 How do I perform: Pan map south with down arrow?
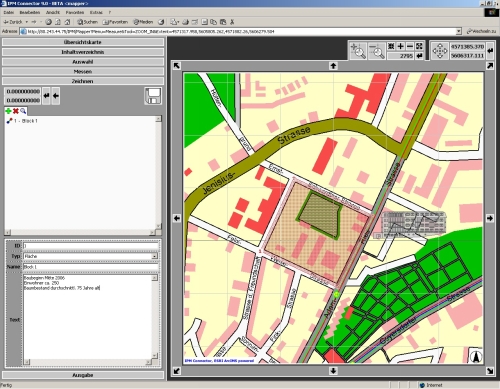click(333, 371)
